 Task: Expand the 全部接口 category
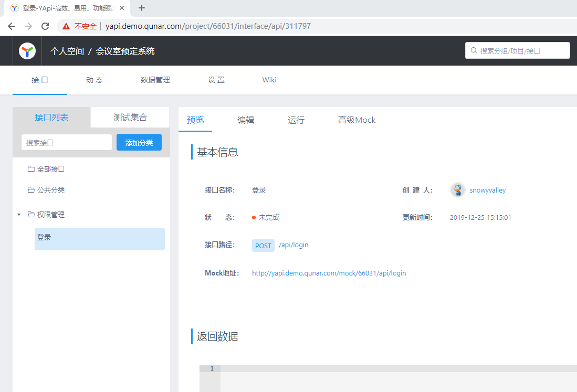click(x=50, y=168)
